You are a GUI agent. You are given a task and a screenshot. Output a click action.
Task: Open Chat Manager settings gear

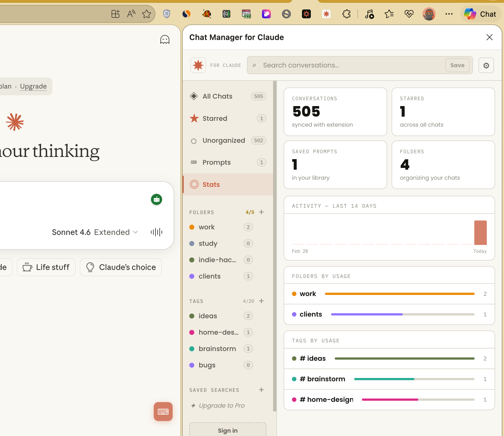click(486, 66)
